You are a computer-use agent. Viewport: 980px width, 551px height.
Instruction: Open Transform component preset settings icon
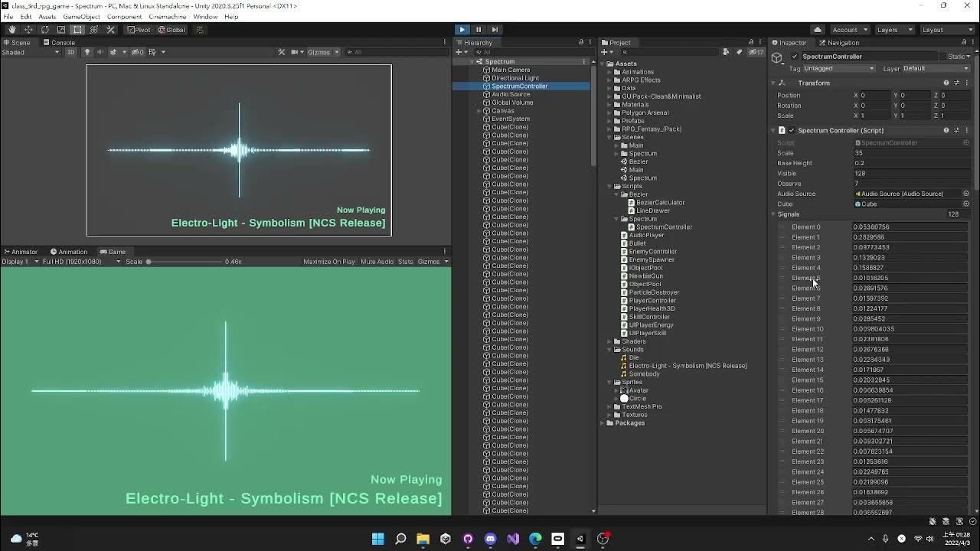(x=956, y=83)
